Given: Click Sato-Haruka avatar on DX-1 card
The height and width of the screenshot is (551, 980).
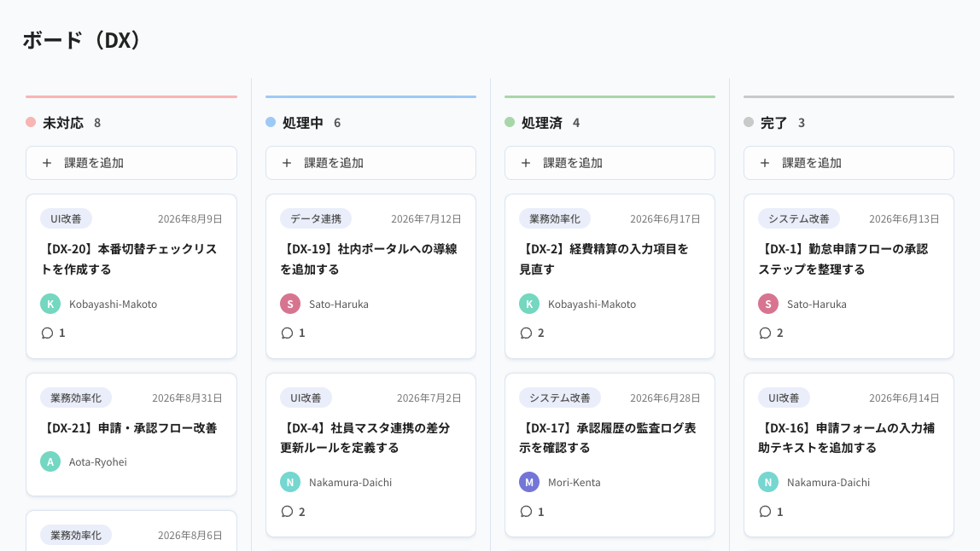Looking at the screenshot, I should click(768, 304).
